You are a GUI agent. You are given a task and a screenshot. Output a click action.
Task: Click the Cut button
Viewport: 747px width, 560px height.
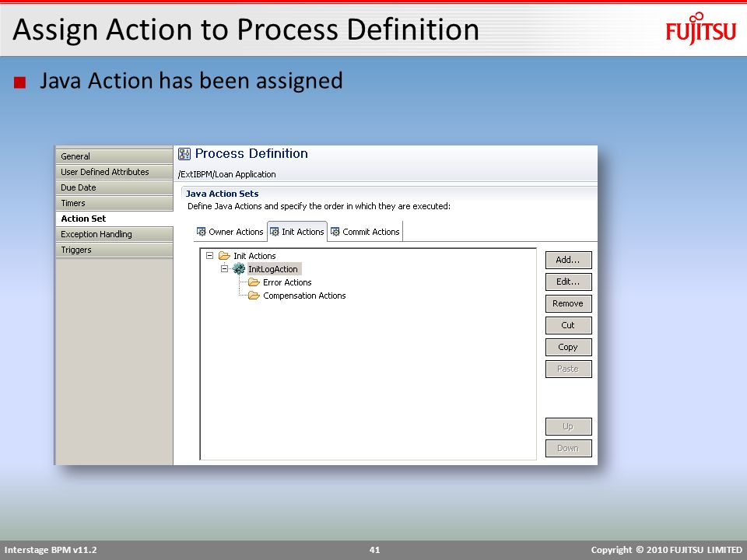click(x=568, y=325)
